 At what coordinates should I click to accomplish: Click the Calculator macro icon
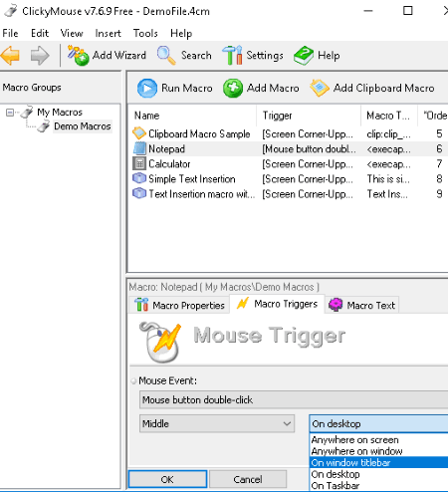tap(139, 163)
